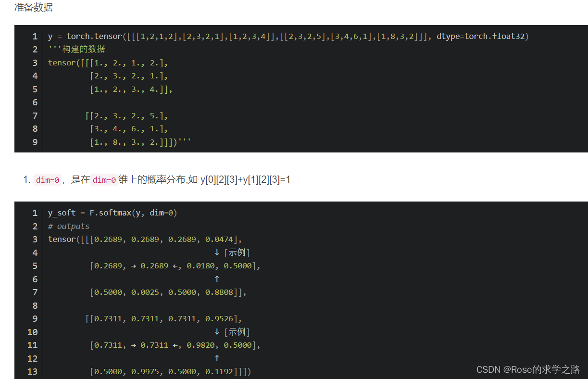The height and width of the screenshot is (379, 588).
Task: Click the up arrow ↑ on line 6
Action: coord(217,278)
